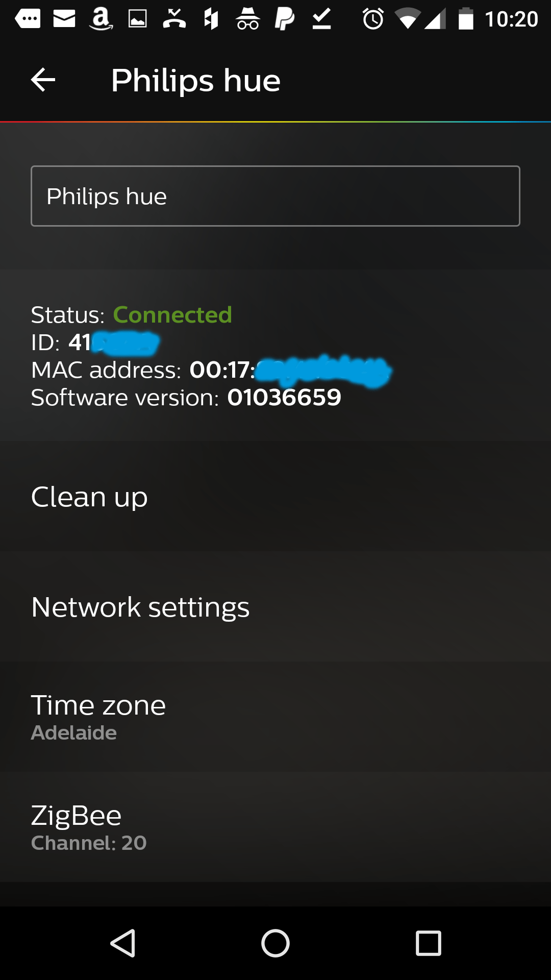Tap the battery indicator icon
551x980 pixels.
click(466, 19)
